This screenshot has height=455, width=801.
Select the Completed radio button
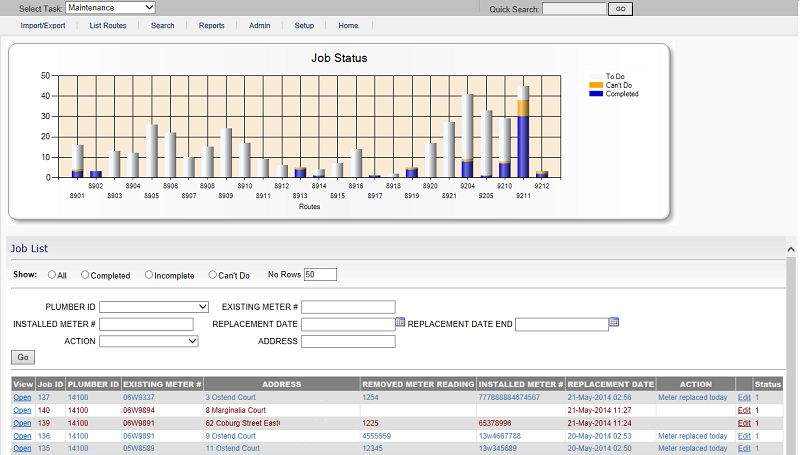click(x=85, y=274)
